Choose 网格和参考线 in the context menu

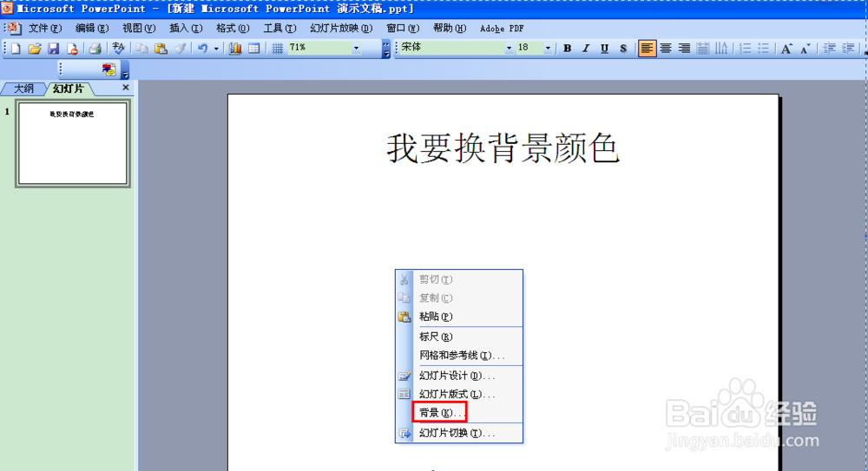[459, 356]
